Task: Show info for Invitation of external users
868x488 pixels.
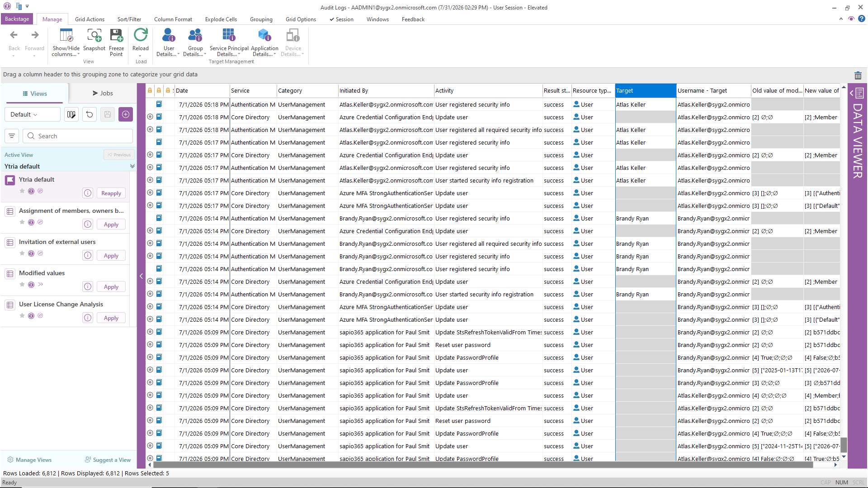Action: [x=88, y=256]
